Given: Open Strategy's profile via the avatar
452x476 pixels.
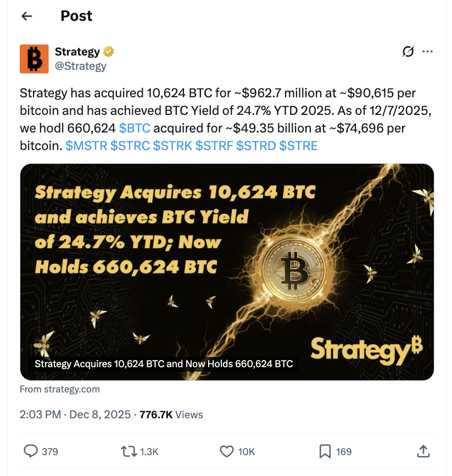Looking at the screenshot, I should (x=34, y=58).
